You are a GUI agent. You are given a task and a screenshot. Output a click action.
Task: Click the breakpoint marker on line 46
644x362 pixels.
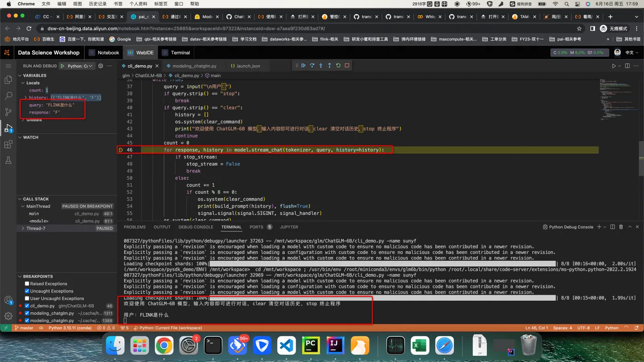pos(121,150)
